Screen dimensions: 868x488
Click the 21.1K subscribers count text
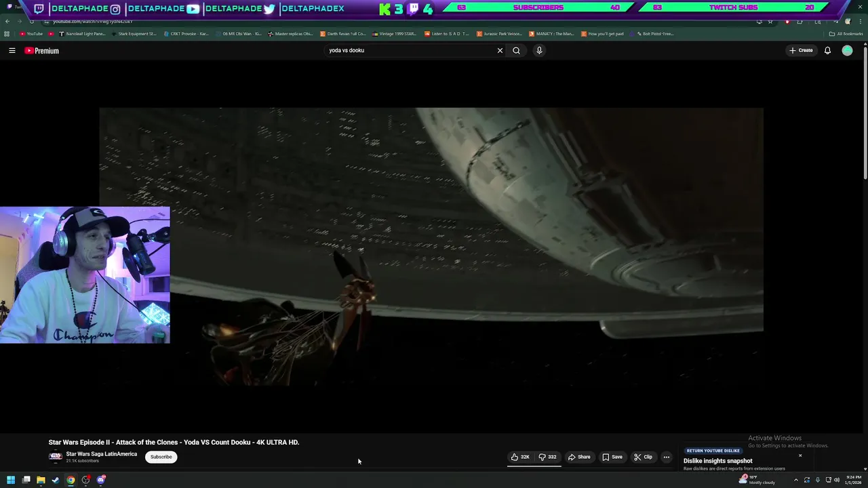(x=82, y=461)
